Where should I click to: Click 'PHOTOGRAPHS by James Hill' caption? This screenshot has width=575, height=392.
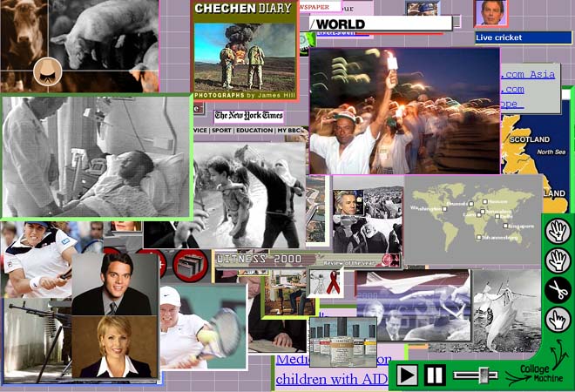click(245, 95)
